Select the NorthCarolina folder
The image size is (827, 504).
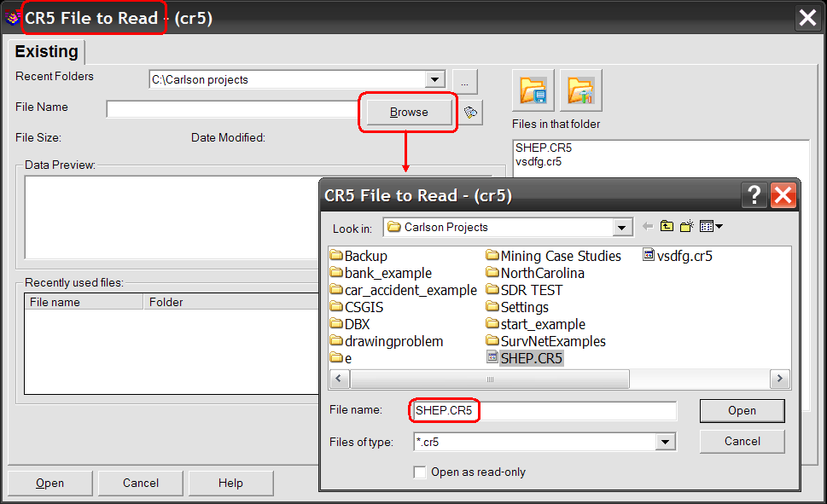point(535,273)
